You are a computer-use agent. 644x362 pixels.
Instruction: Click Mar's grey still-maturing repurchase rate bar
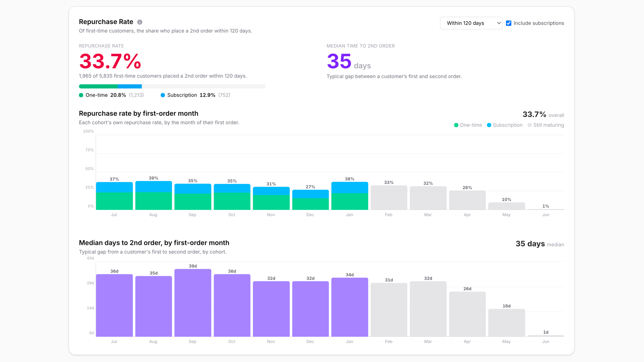pyautogui.click(x=428, y=198)
